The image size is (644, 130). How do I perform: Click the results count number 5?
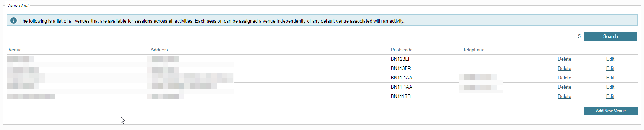pyautogui.click(x=579, y=37)
